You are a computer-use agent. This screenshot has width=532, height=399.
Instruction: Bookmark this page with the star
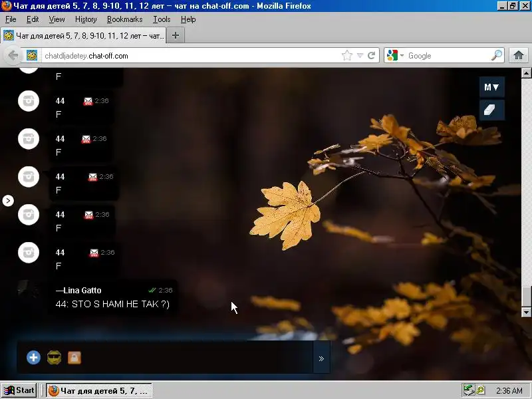(347, 55)
